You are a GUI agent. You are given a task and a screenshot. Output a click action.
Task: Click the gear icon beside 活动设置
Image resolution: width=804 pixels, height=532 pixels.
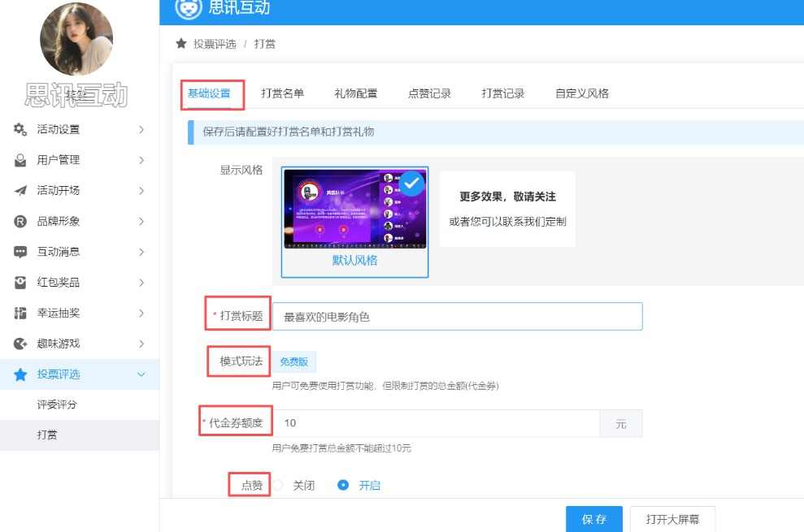pyautogui.click(x=20, y=129)
